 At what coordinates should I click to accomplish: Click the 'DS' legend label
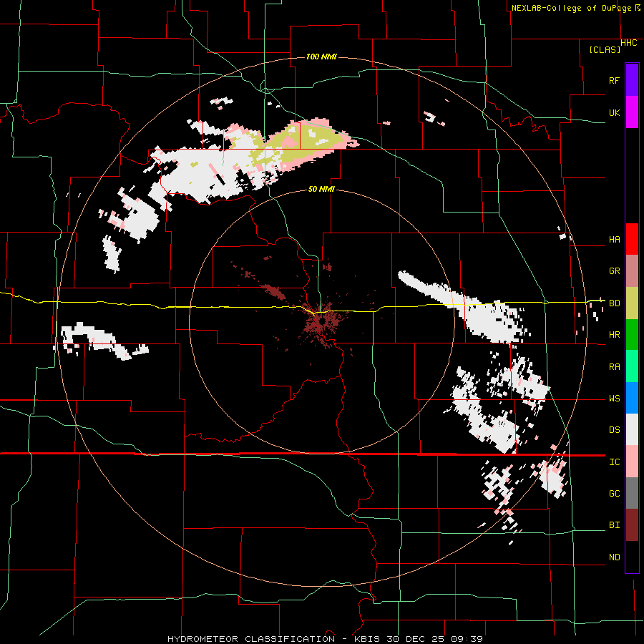coord(614,430)
